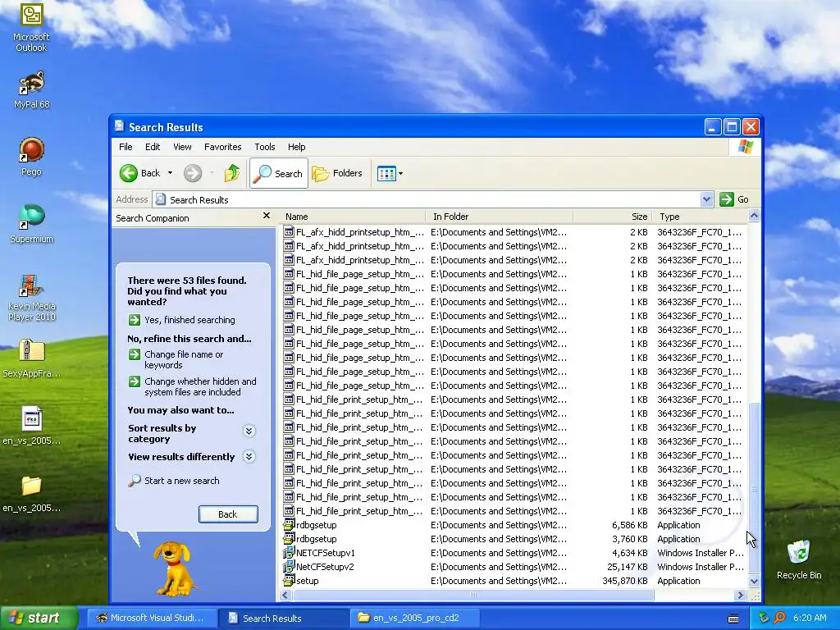Open Kevin Media Player 2010 shortcut
This screenshot has width=840, height=630.
tap(31, 297)
